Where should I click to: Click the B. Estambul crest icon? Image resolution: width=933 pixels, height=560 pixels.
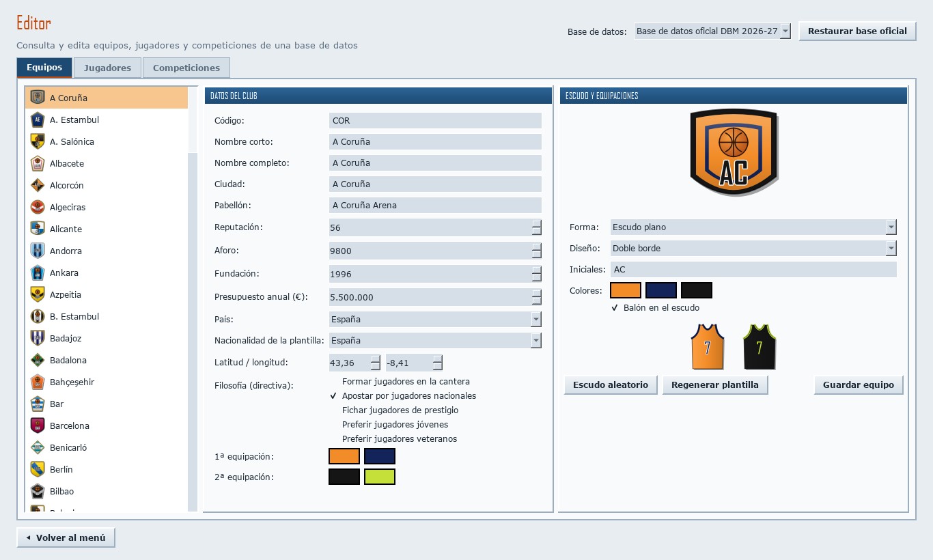pos(38,316)
